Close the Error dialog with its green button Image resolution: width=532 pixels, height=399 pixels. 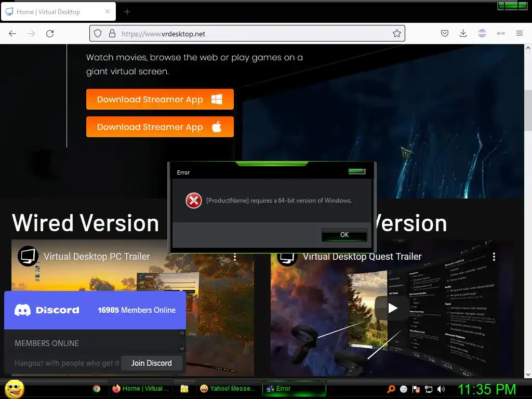point(356,171)
